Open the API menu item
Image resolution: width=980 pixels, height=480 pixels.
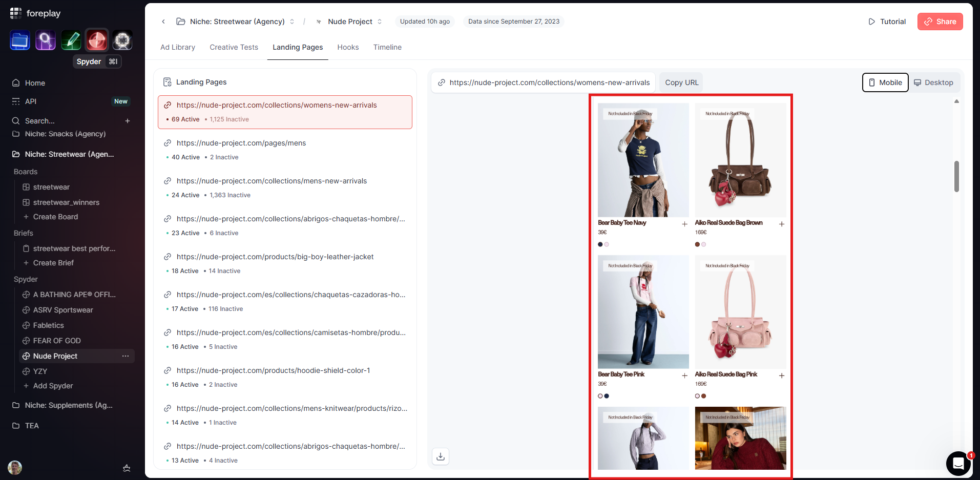tap(31, 101)
